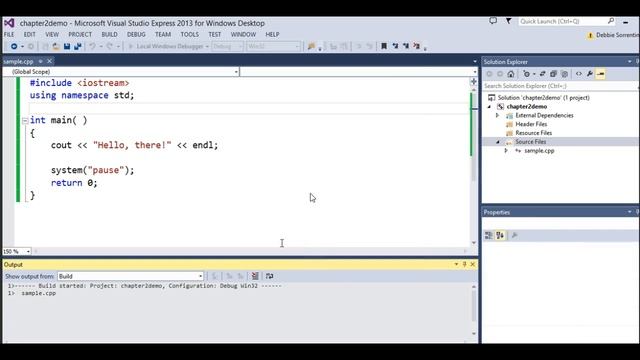The height and width of the screenshot is (360, 640).
Task: Open the EDIT menu
Action: pos(29,35)
